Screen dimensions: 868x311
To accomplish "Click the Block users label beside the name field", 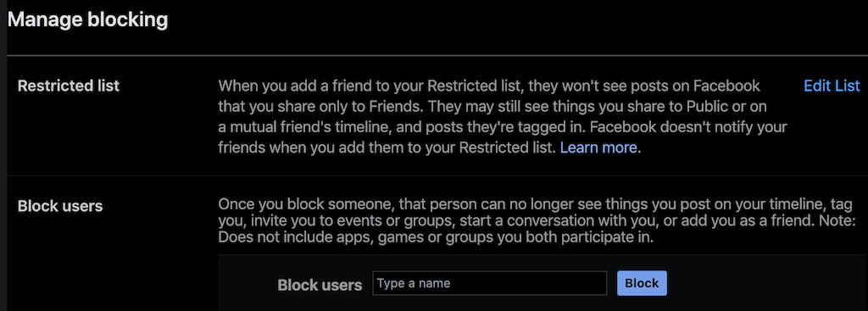I will pyautogui.click(x=320, y=285).
